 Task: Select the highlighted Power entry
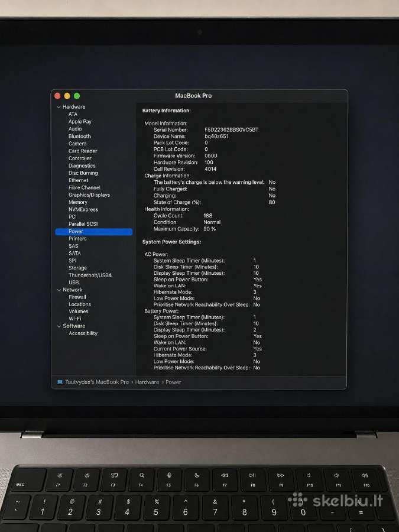[93, 231]
